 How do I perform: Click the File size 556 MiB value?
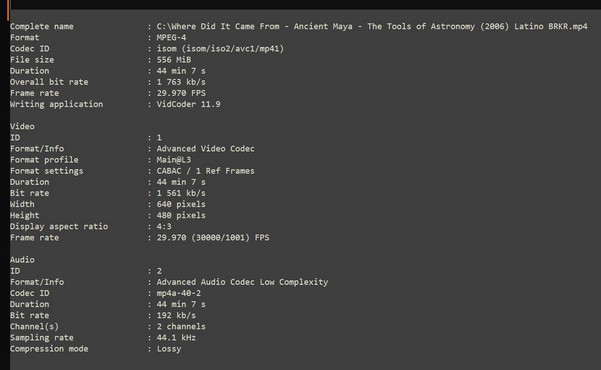click(174, 60)
